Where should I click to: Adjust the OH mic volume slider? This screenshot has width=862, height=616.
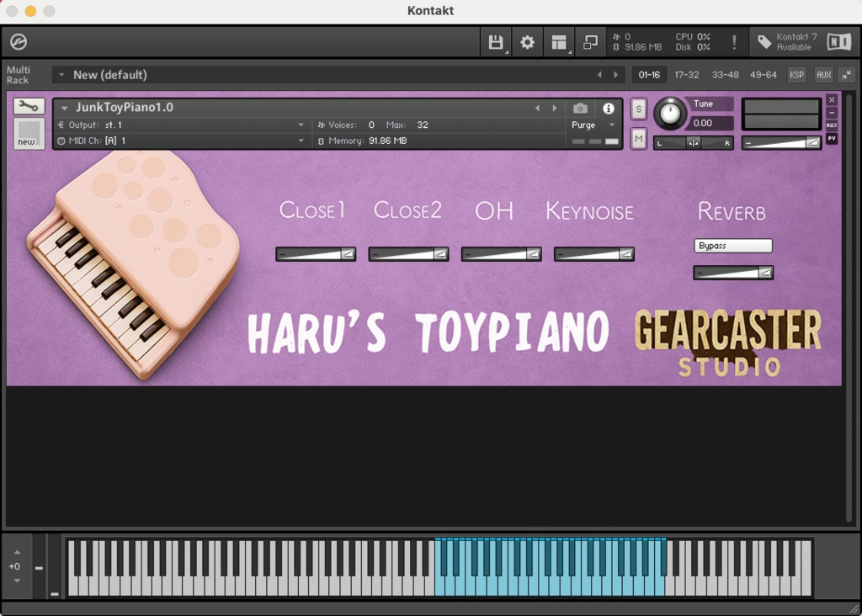tap(502, 254)
